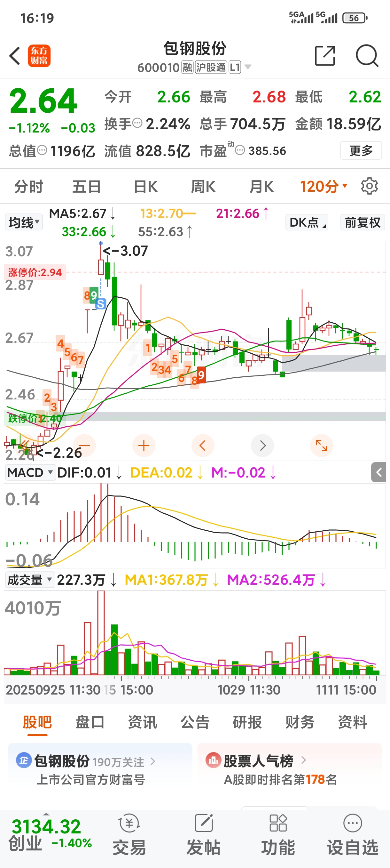Open the 120分 period dropdown

coord(324,186)
